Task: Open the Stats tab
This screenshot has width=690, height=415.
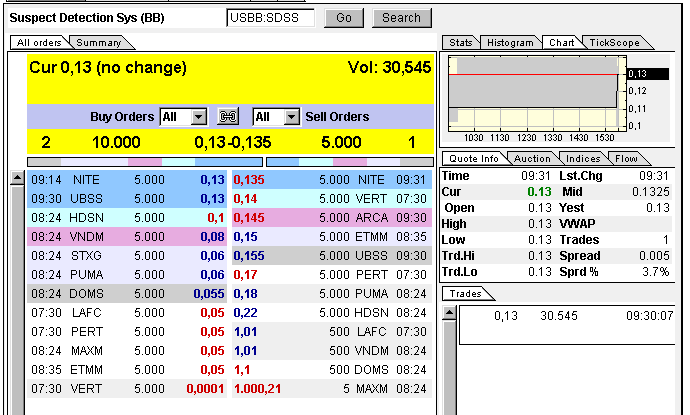Action: (x=460, y=43)
